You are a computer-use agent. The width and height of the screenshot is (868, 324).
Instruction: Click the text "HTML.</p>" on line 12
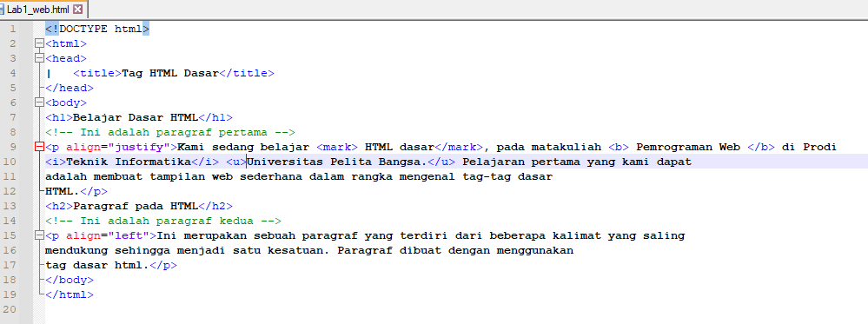point(76,192)
